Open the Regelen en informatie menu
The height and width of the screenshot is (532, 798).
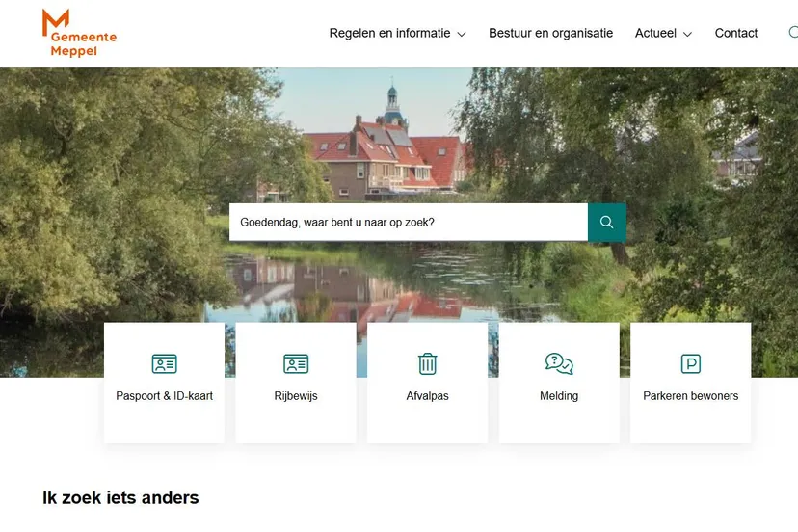[389, 33]
